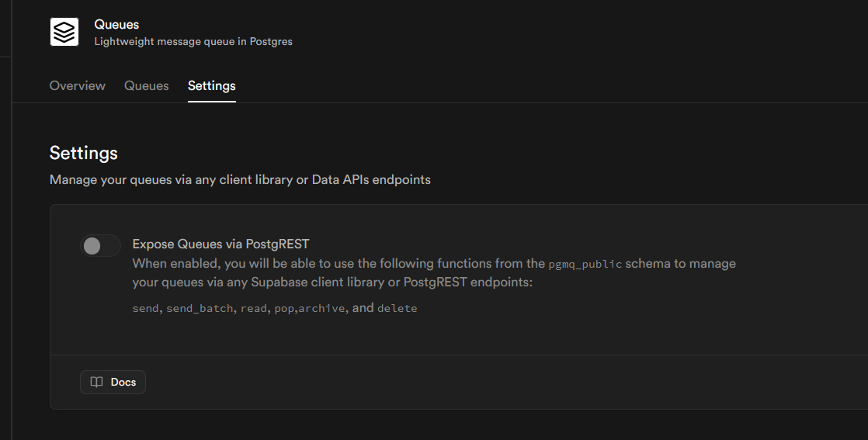Enable the Expose Queues via PostgREST switch

100,246
